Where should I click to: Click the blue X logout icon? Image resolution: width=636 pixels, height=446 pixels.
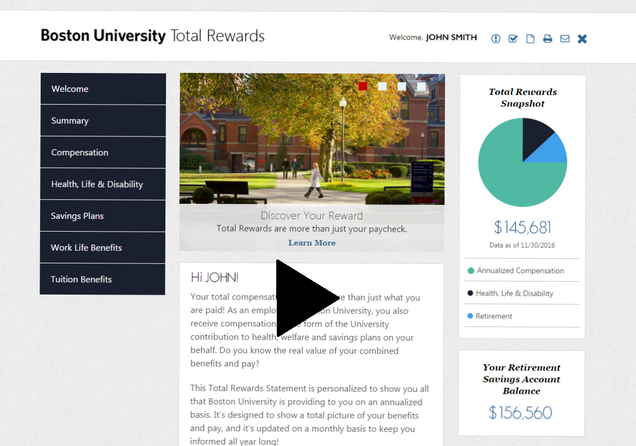point(582,39)
